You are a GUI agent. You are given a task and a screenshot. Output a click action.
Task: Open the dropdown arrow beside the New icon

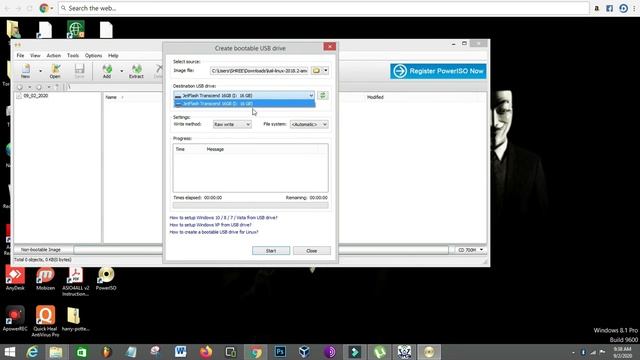(x=40, y=71)
